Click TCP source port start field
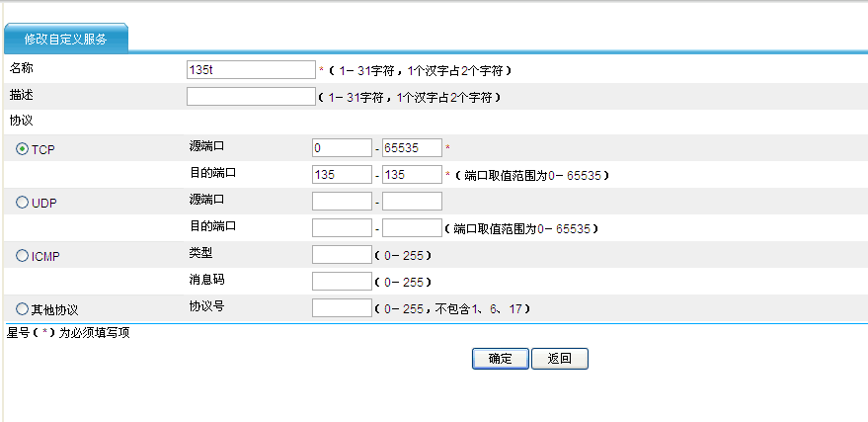Screen dimensions: 868x422 pyautogui.click(x=341, y=148)
